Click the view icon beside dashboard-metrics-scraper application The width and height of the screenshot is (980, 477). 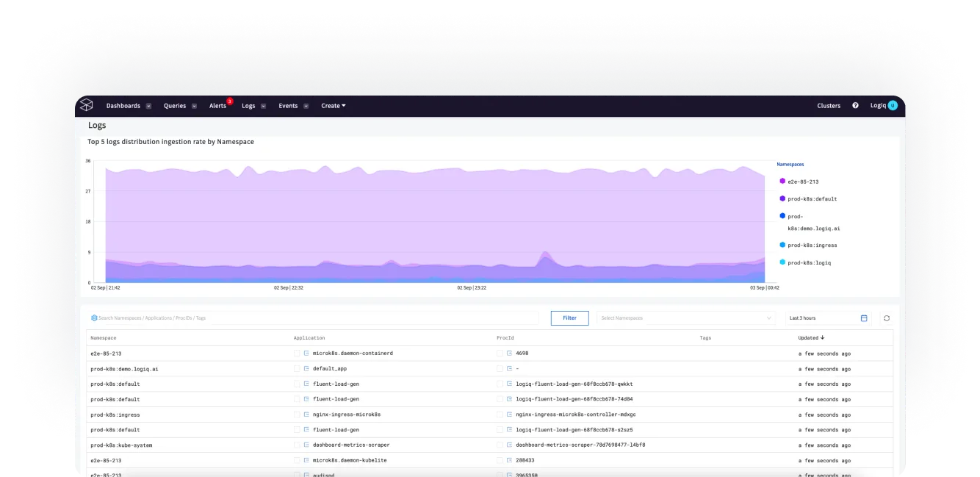[306, 445]
